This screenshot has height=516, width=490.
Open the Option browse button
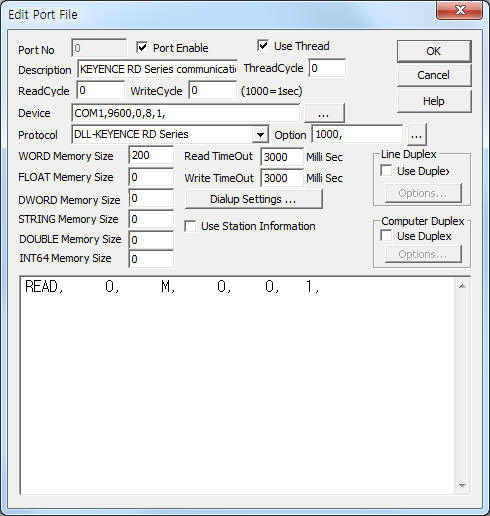[416, 135]
